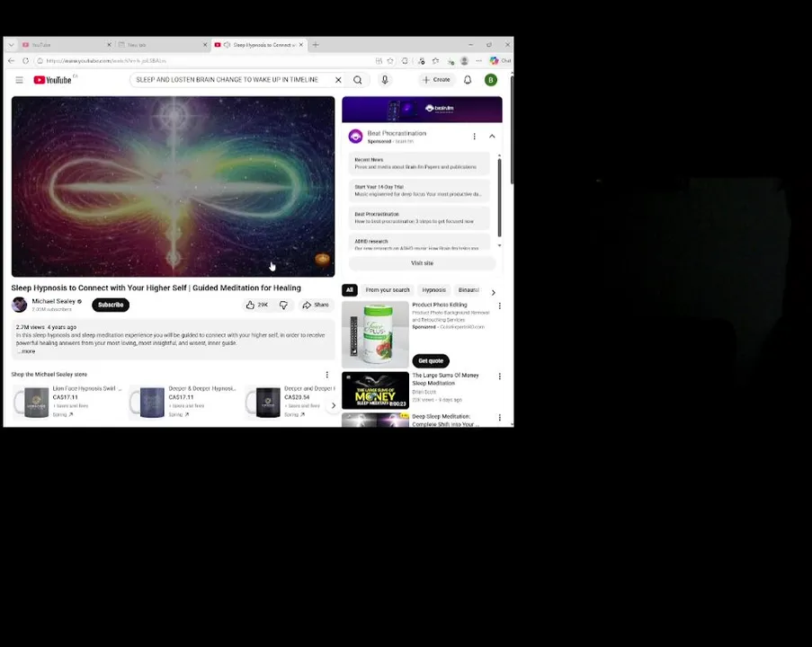Open the Edge favorites list icon
The width and height of the screenshot is (812, 647).
click(x=435, y=60)
